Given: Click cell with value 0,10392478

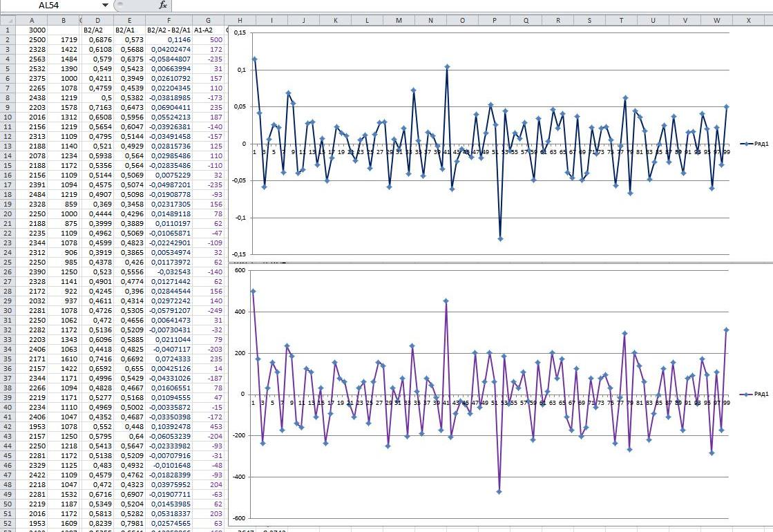Looking at the screenshot, I should [x=169, y=426].
